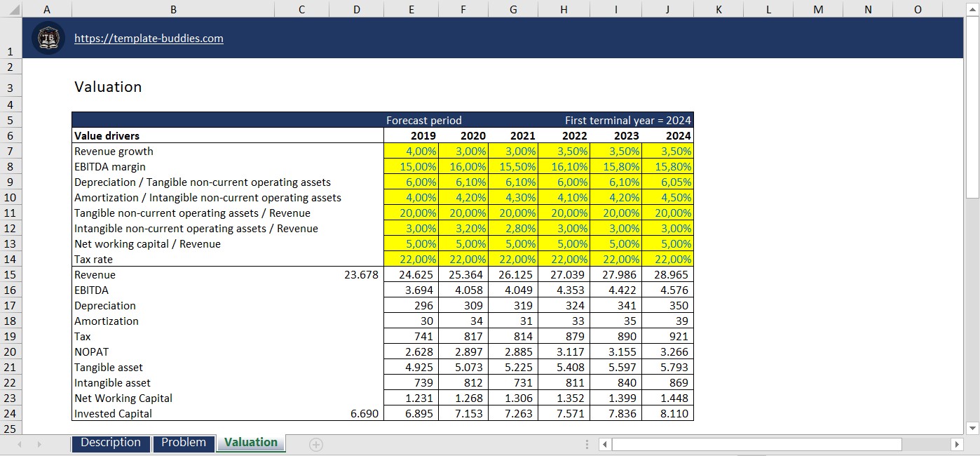Click the horizontal scrollbar left arrow
Viewport: 980px width, 456px height.
tap(604, 443)
